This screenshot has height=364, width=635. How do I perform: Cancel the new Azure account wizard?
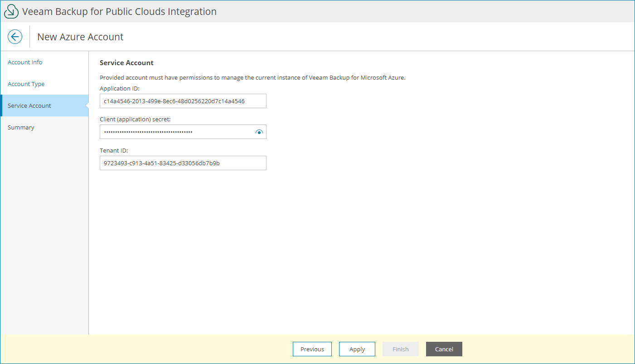pos(444,350)
